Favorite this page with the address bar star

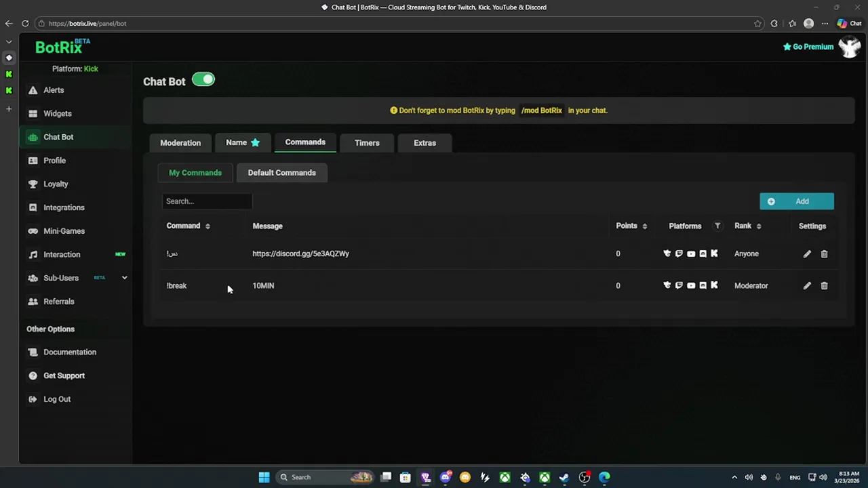click(x=757, y=23)
